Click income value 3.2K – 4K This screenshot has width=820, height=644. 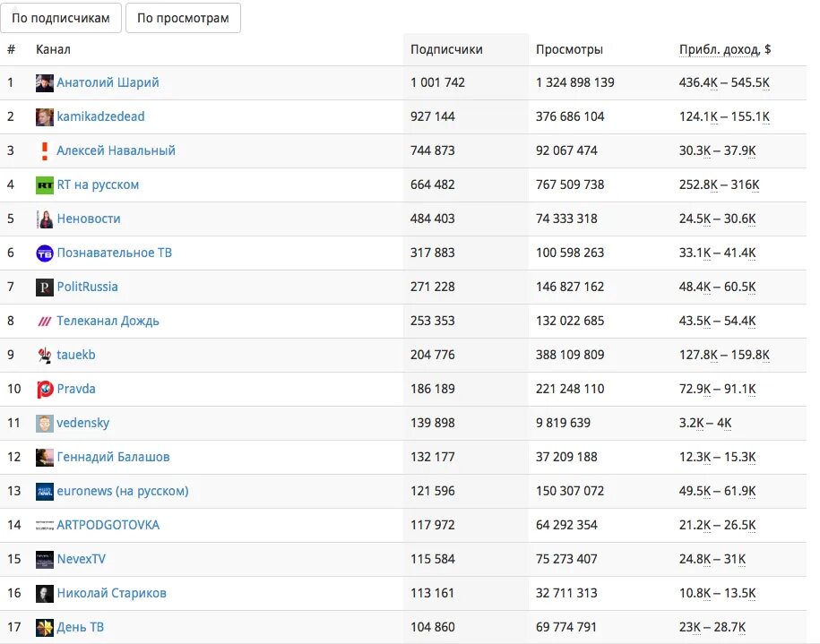705,423
